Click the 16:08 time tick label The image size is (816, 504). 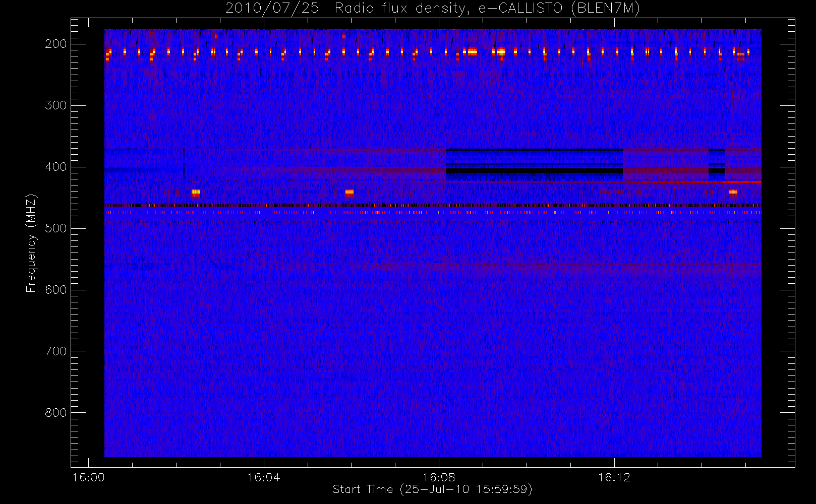click(439, 477)
